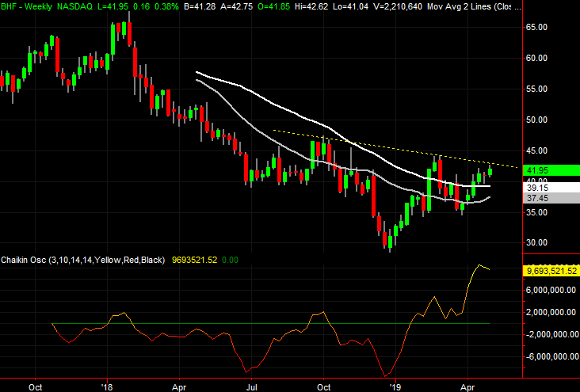This screenshot has height=392, width=580.
Task: Click the 30.00 price axis label
Action: tap(536, 242)
